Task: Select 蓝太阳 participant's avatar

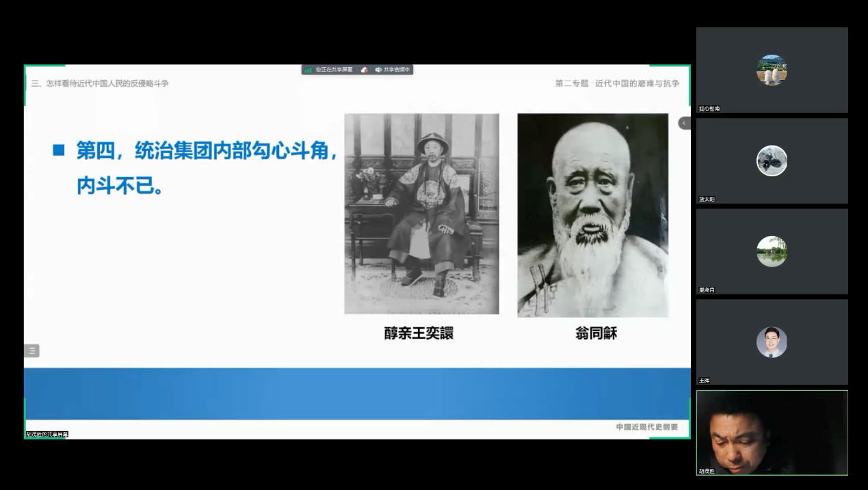Action: 772,161
